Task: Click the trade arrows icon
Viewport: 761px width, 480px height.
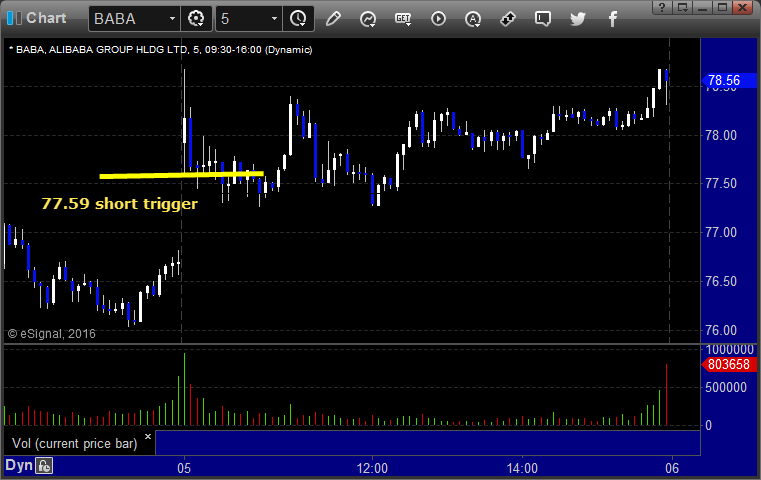Action: (508, 19)
